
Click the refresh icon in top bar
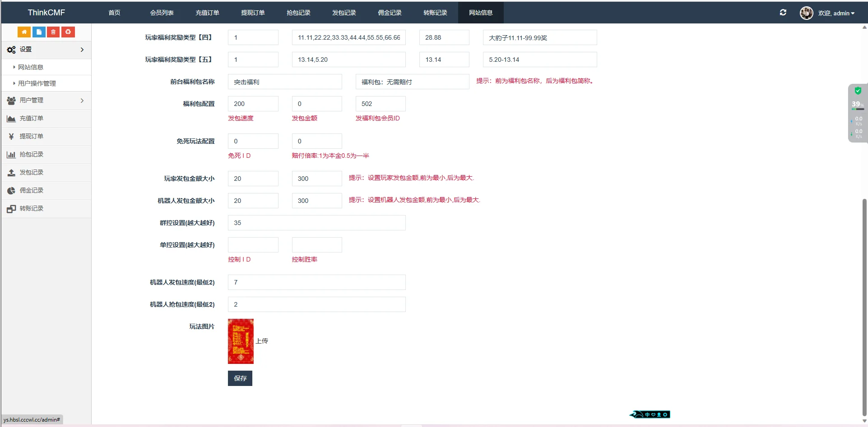tap(783, 13)
